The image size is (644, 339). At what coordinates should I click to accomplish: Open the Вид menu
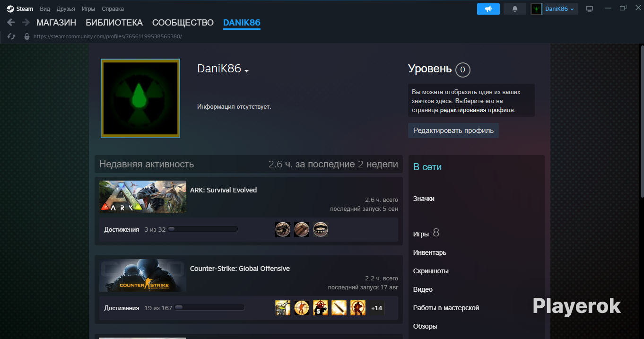(x=45, y=9)
